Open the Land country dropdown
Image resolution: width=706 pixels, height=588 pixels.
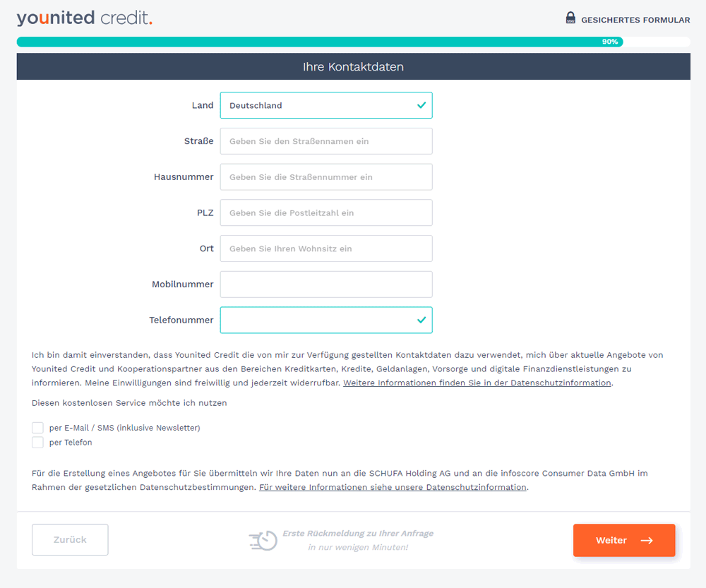click(325, 105)
